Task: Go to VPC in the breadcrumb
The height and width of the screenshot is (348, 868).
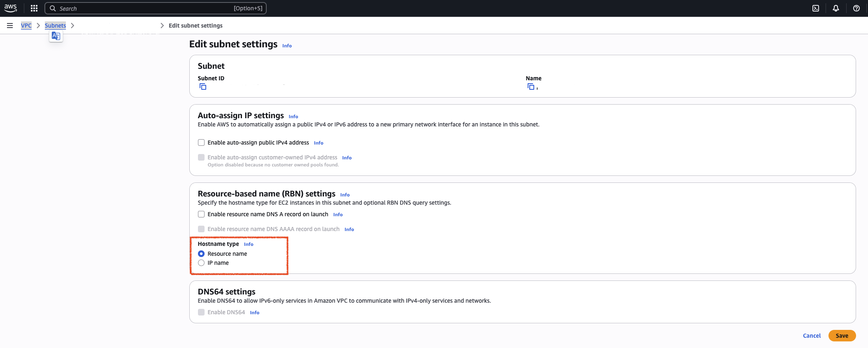Action: pyautogui.click(x=26, y=26)
